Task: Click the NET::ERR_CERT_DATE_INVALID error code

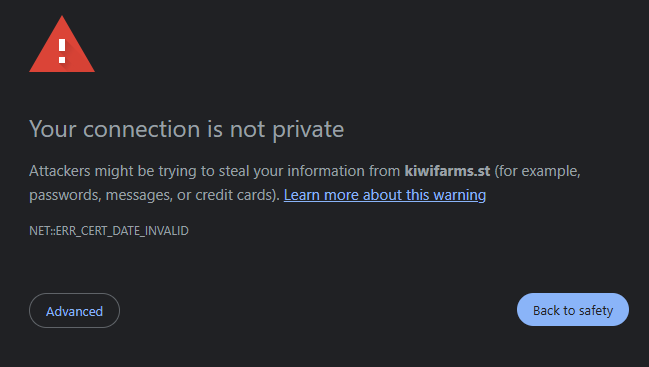Action: coord(109,230)
